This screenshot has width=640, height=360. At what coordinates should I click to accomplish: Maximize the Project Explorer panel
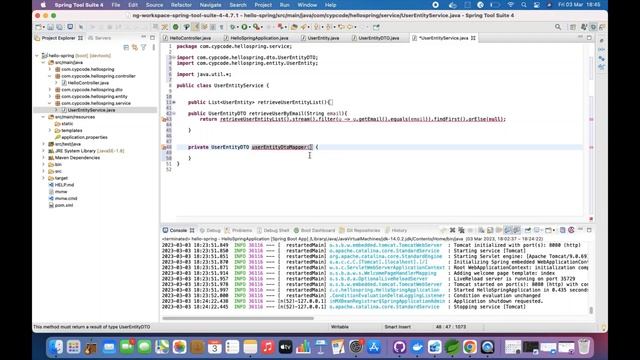pos(152,38)
